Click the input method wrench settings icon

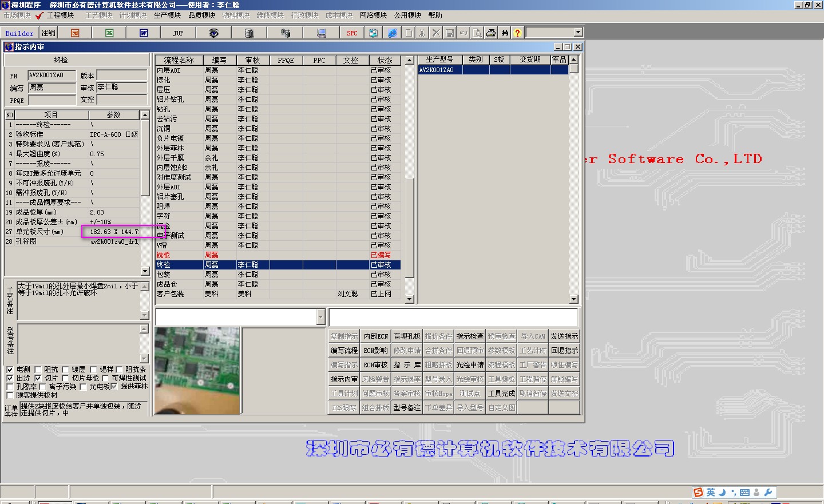coord(768,493)
